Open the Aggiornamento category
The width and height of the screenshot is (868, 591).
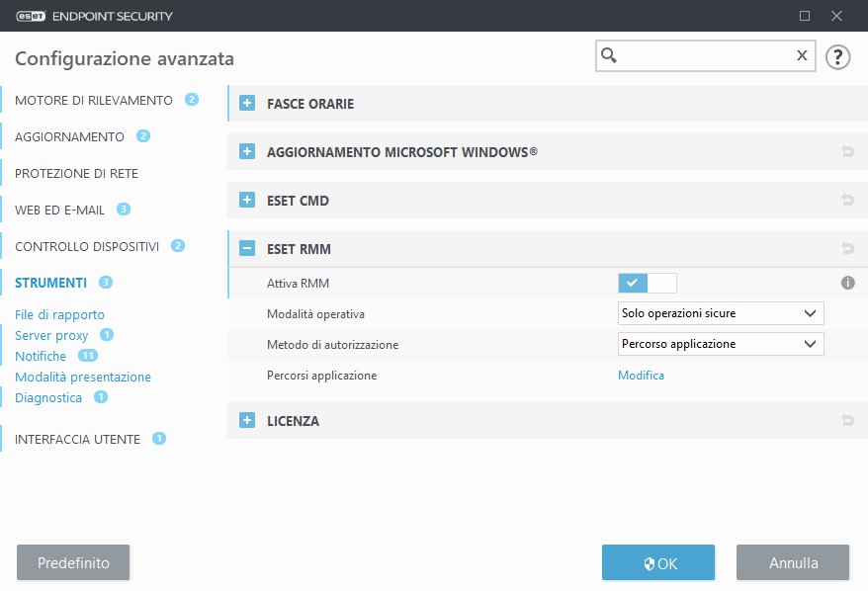click(x=69, y=136)
